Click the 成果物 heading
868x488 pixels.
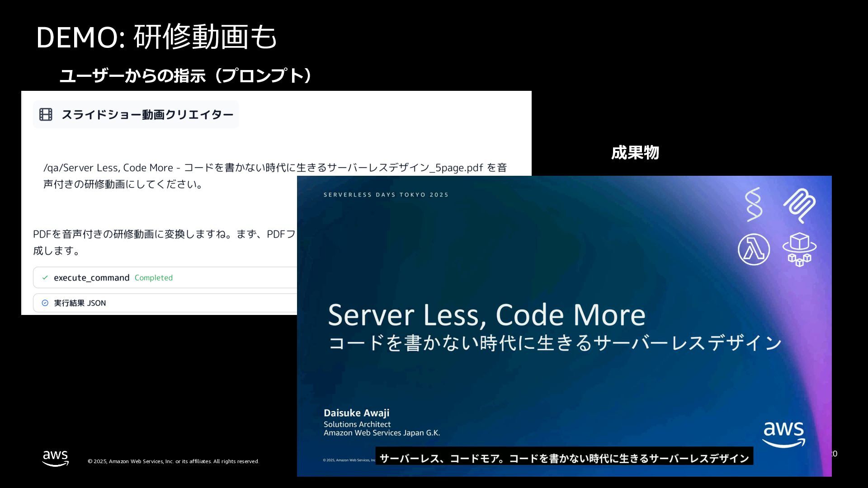(x=635, y=153)
